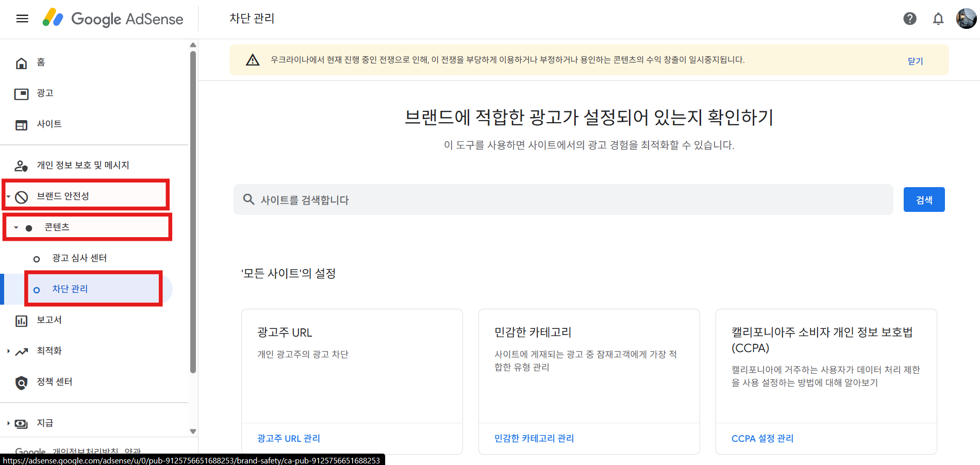Image resolution: width=980 pixels, height=465 pixels.
Task: Dismiss the banner with 닫기
Action: (915, 61)
